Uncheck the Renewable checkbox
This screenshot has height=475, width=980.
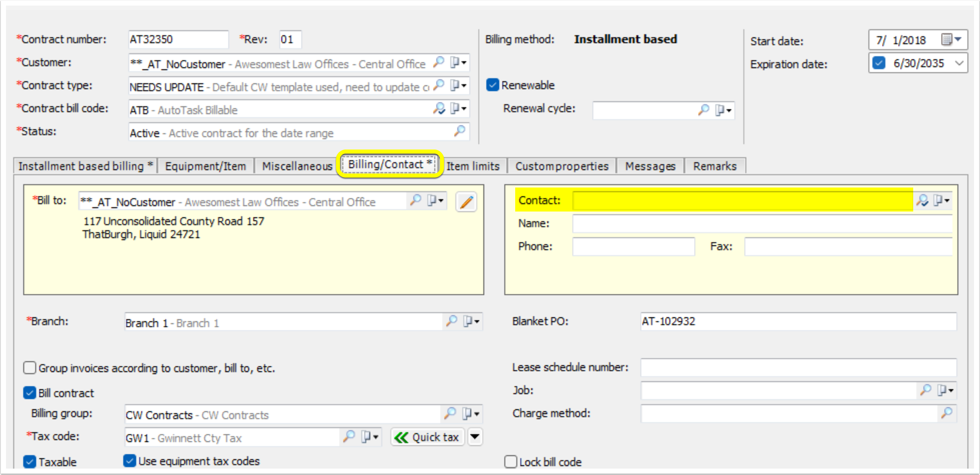[492, 85]
